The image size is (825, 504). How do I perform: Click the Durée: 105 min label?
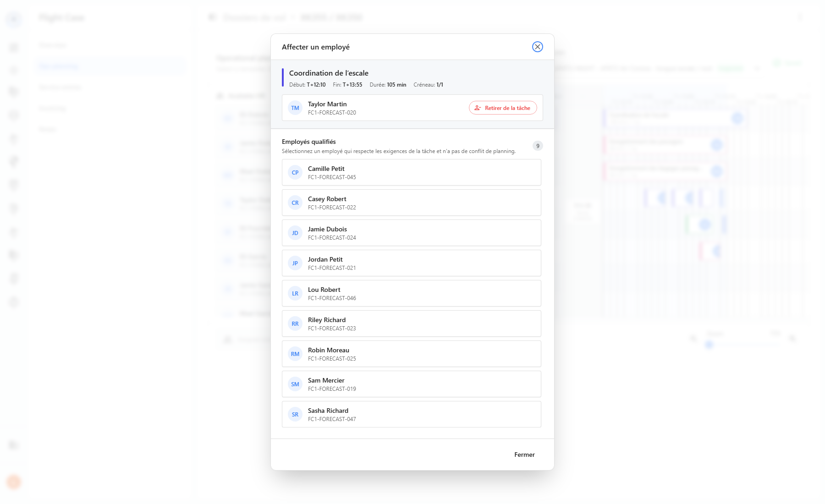(x=388, y=85)
